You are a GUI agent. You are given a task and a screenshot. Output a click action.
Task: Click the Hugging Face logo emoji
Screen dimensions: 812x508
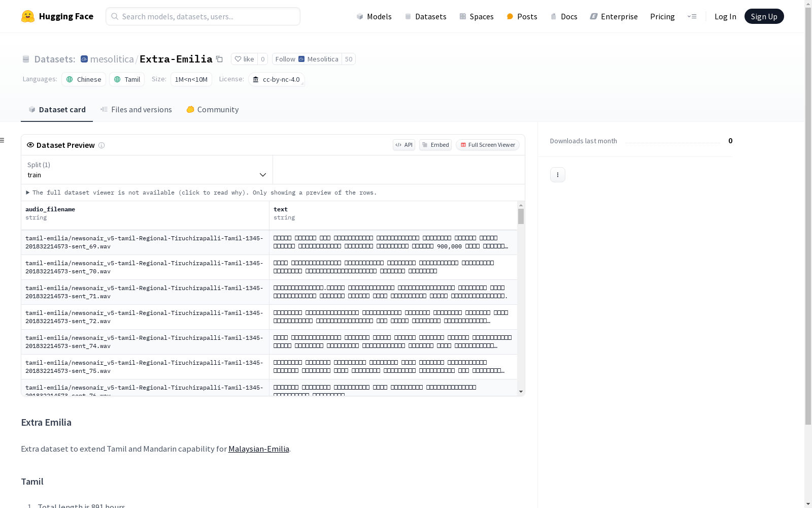pyautogui.click(x=28, y=16)
